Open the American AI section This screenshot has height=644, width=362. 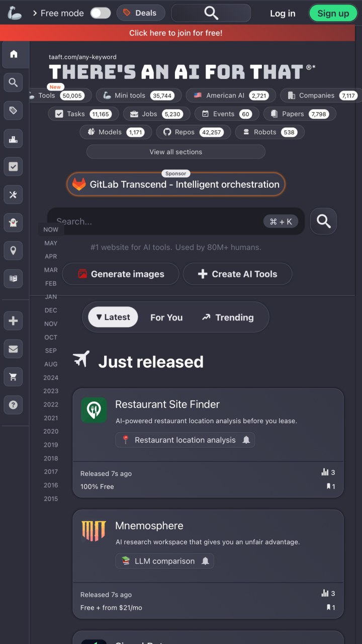[231, 96]
